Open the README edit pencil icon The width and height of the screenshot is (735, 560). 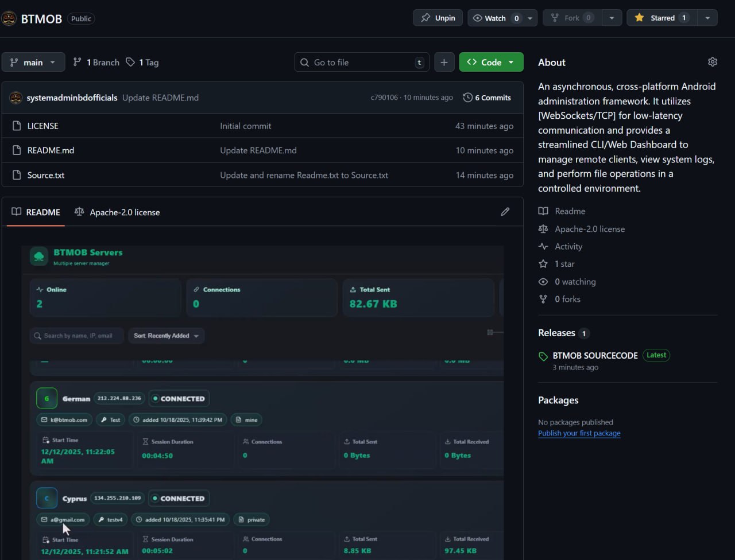(x=505, y=212)
